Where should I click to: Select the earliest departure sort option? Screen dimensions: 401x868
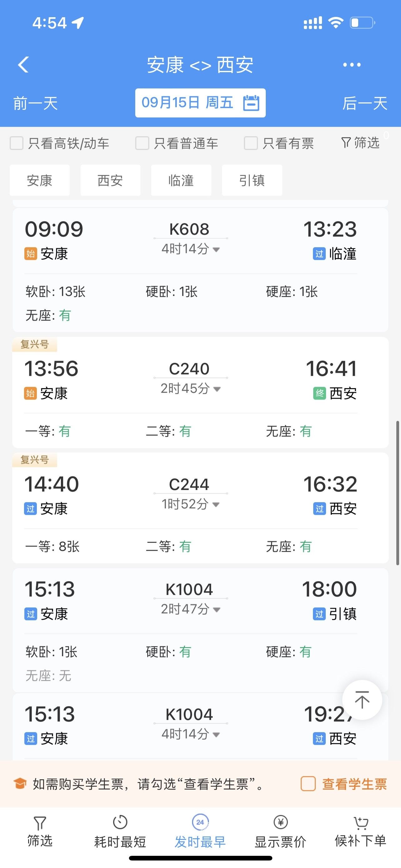pyautogui.click(x=200, y=831)
